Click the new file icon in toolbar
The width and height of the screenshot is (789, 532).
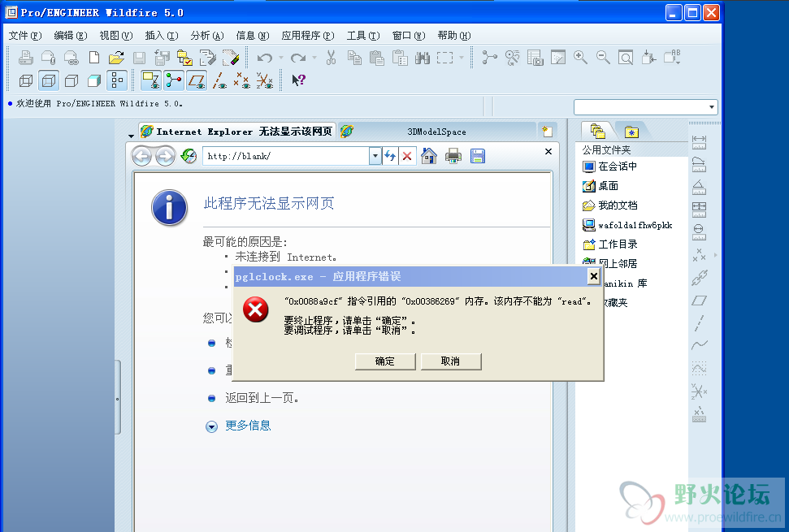pos(94,58)
